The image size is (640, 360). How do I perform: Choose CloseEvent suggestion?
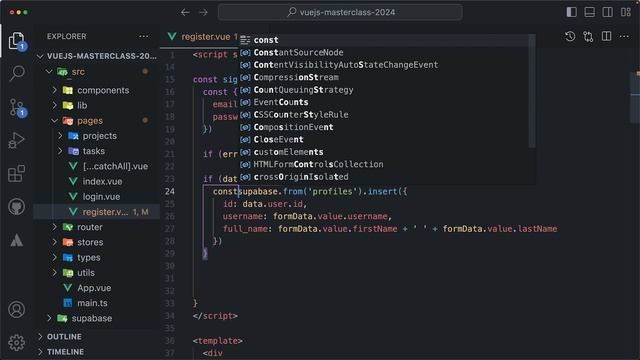(x=384, y=140)
